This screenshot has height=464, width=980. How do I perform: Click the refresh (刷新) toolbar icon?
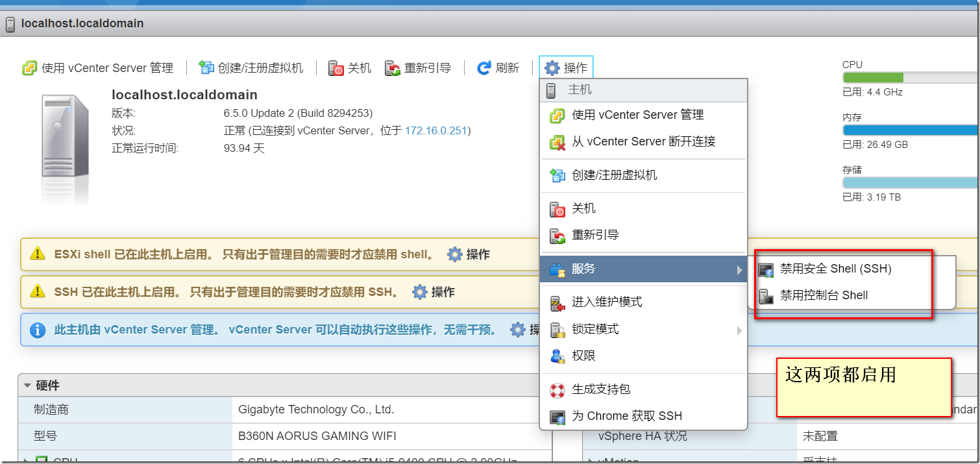[484, 68]
